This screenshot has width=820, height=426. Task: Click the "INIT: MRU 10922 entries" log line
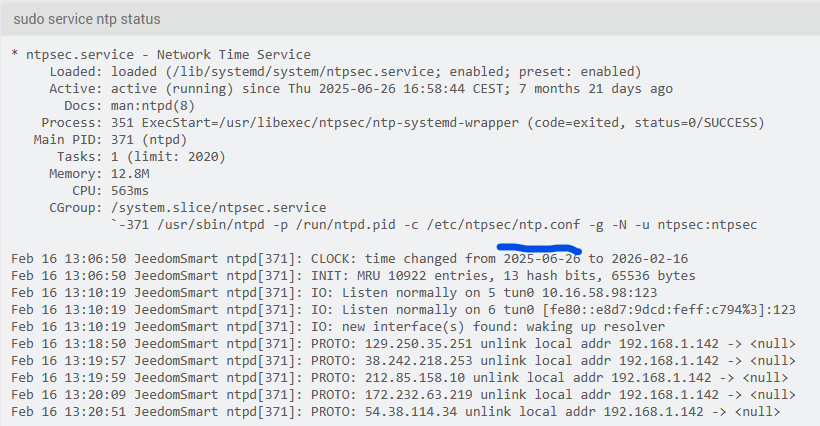click(x=400, y=275)
